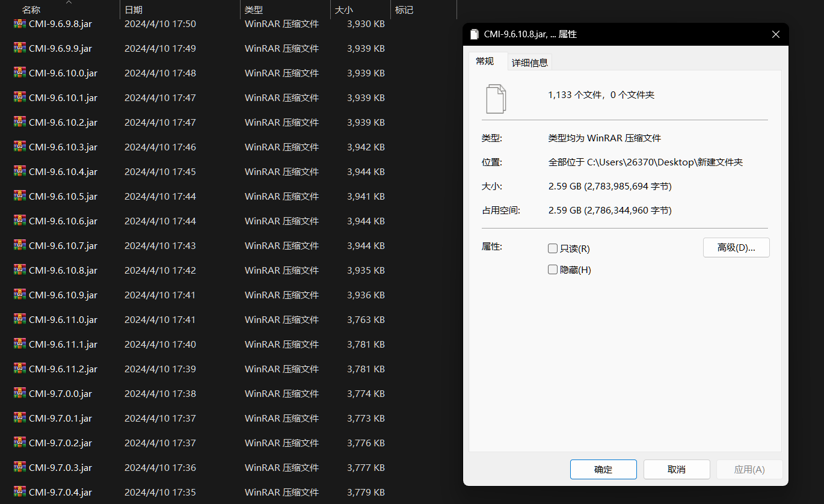Click the multiple-files icon in properties dialog
Viewport: 824px width, 504px height.
(x=496, y=99)
